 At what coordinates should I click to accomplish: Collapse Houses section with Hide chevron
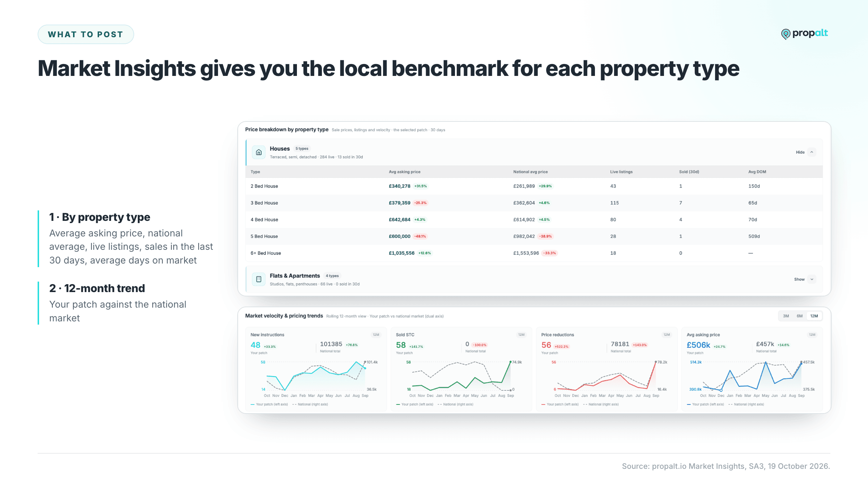pos(812,152)
